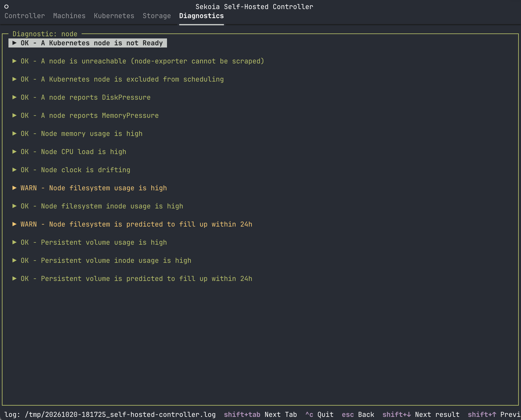Click the 'shift+tab Next Tab' shortcut hint
The width and height of the screenshot is (521, 420).
click(260, 415)
